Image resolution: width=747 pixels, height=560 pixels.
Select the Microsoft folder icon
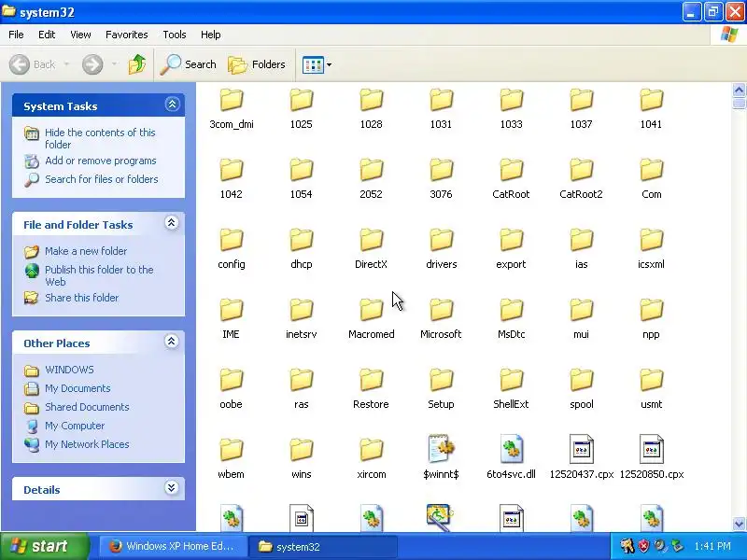coord(441,310)
